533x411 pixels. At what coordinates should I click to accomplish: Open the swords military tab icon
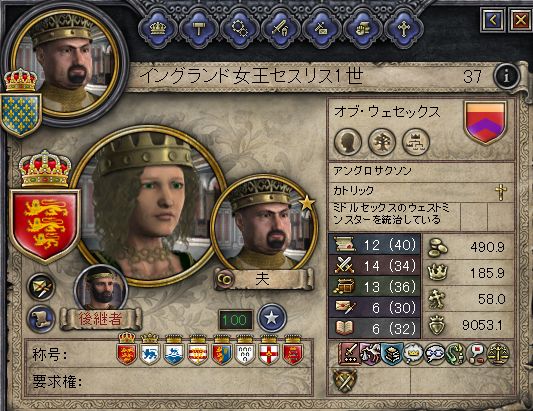(x=280, y=29)
